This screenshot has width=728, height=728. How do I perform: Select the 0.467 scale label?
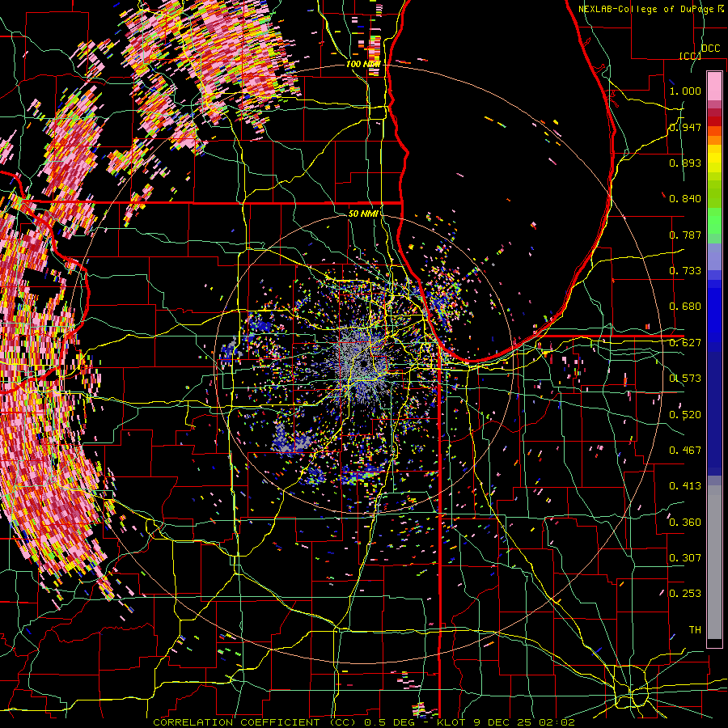(685, 451)
